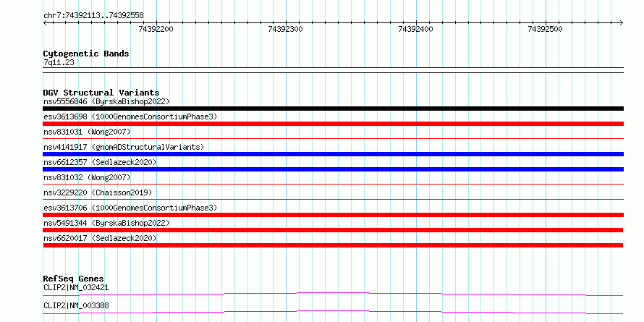Viewport: 644px width, 322px height.
Task: Click the thin red line under nsv3229220
Action: point(333,200)
